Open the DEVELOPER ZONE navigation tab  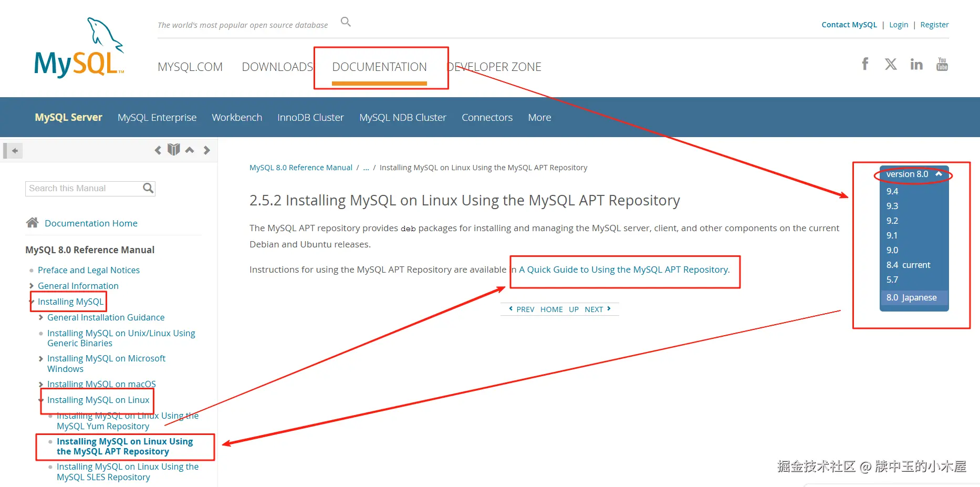[x=494, y=67]
